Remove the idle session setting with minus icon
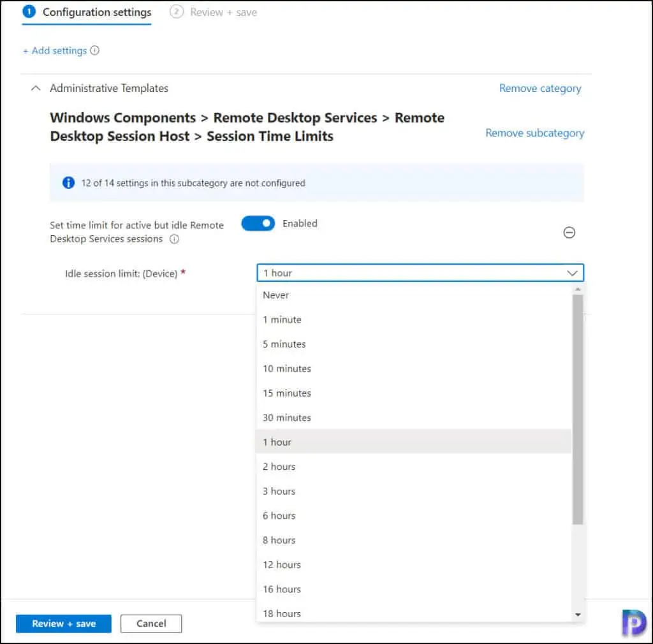This screenshot has height=644, width=653. tap(569, 232)
